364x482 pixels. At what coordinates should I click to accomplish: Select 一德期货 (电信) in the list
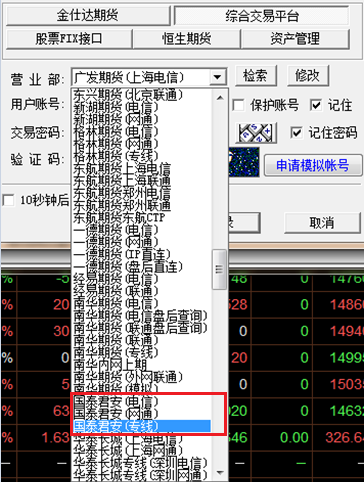pos(142,230)
